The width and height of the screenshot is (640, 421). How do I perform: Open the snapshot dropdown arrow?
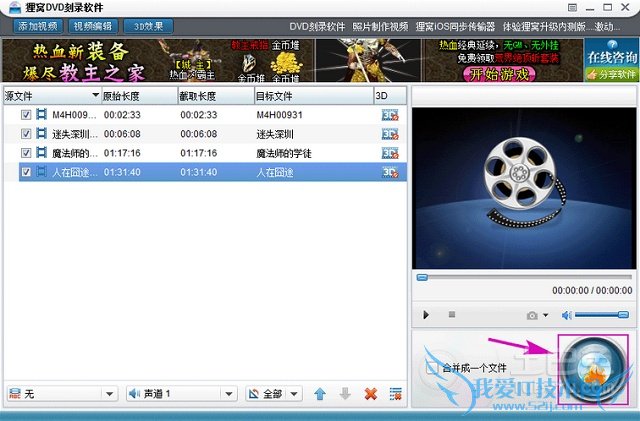tap(546, 315)
